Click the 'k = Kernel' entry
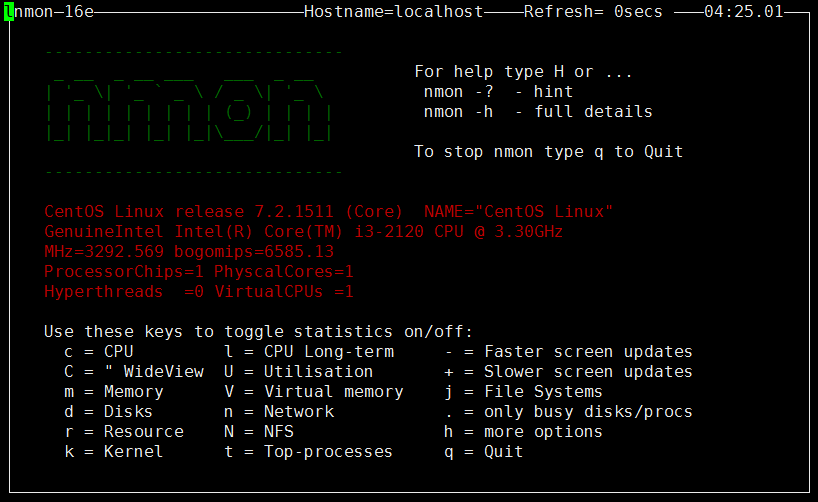 114,452
